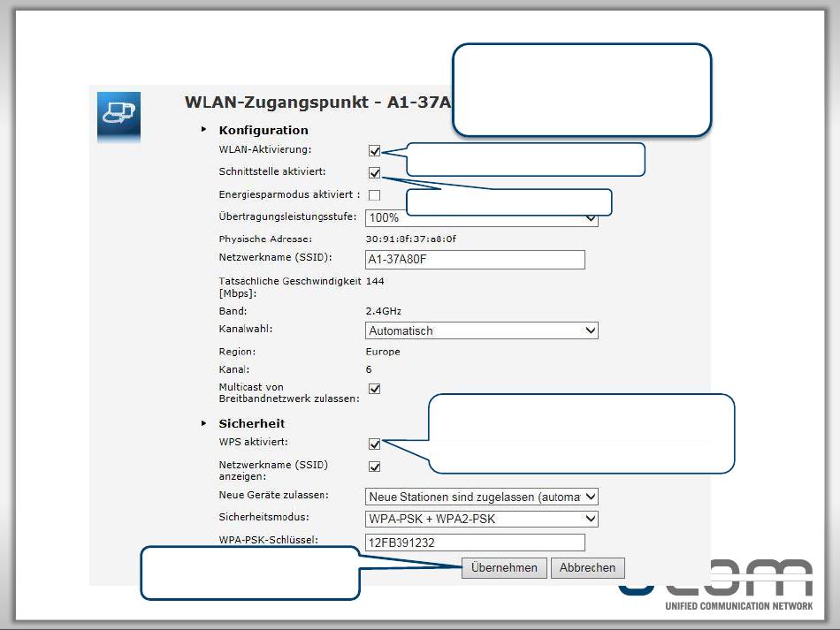Image resolution: width=840 pixels, height=630 pixels.
Task: Collapse the Konfiguration section arrow
Action: coord(203,130)
